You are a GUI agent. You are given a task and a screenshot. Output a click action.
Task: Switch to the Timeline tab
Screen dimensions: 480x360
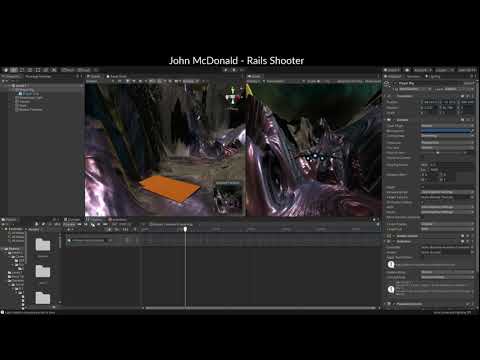(94, 220)
